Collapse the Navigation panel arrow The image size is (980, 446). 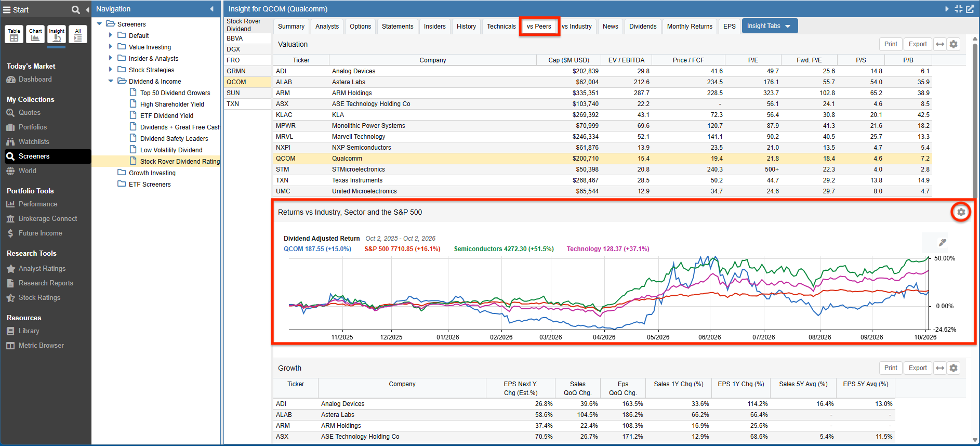[211, 9]
